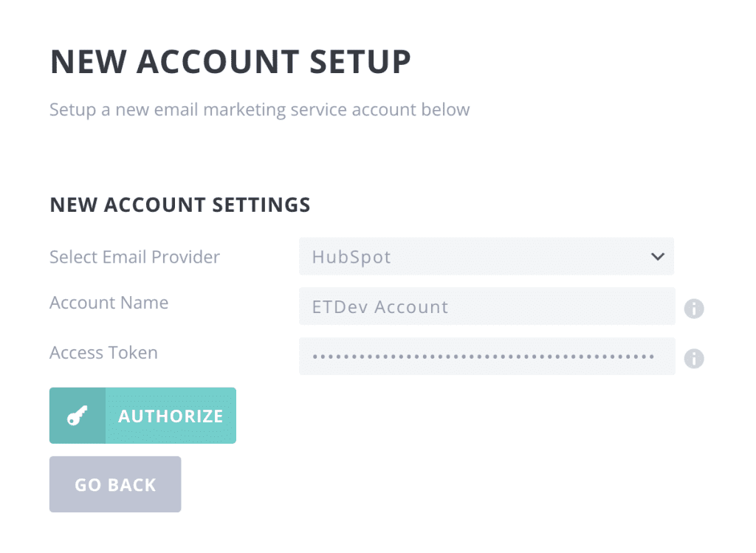Click the AUTHORIZE label text
The image size is (756, 553).
[x=171, y=416]
